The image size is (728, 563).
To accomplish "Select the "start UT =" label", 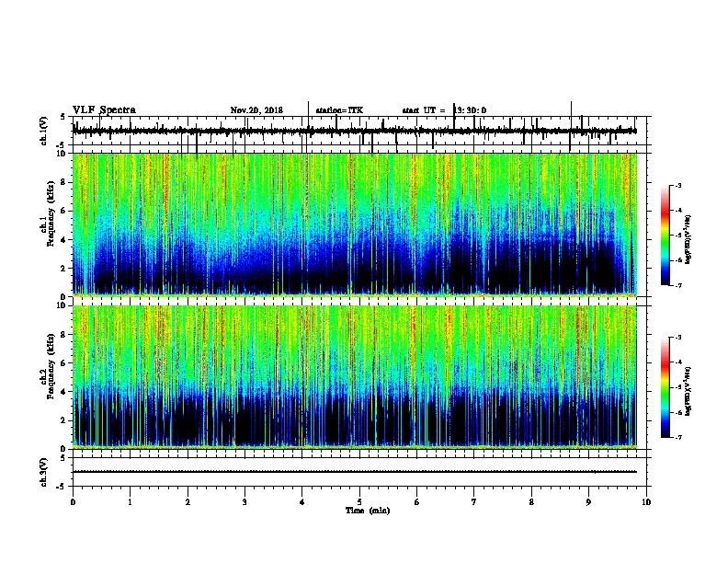I will tap(424, 110).
